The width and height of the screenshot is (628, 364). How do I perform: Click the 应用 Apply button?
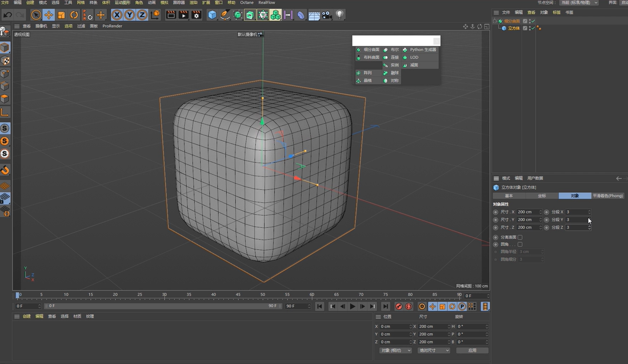[x=473, y=350]
